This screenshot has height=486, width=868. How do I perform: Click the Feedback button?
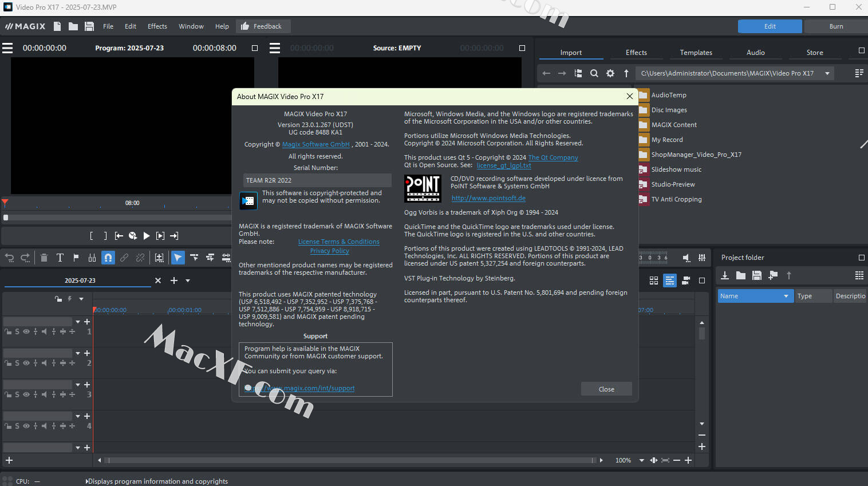262,26
